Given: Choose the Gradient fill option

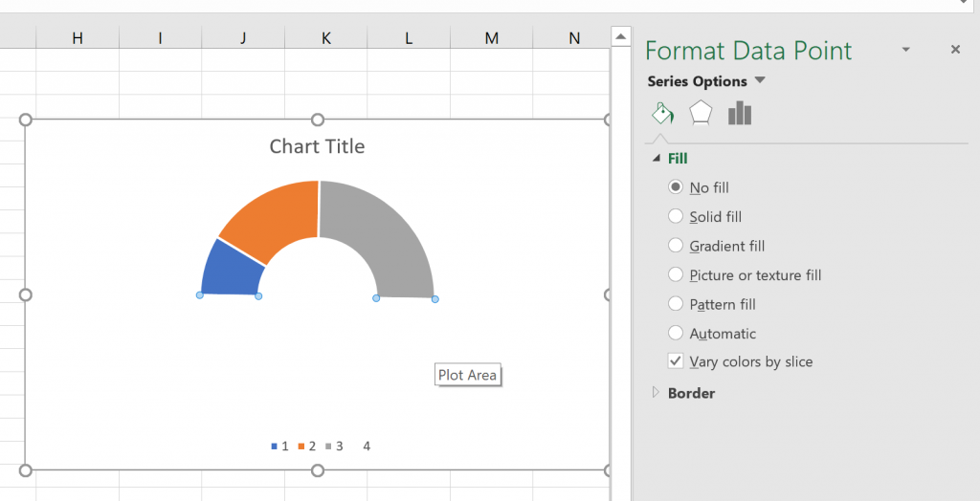Looking at the screenshot, I should click(x=676, y=246).
